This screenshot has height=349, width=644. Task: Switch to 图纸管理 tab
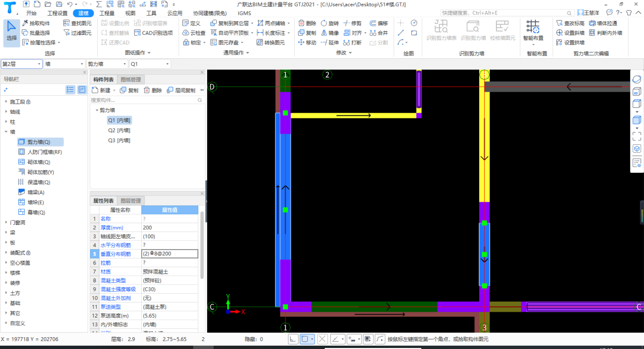click(131, 80)
